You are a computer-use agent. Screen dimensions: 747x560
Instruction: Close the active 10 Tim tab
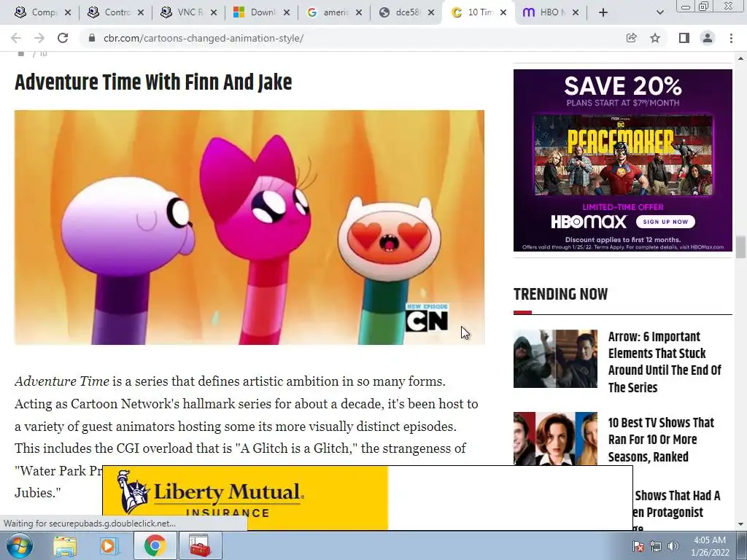[x=503, y=13]
